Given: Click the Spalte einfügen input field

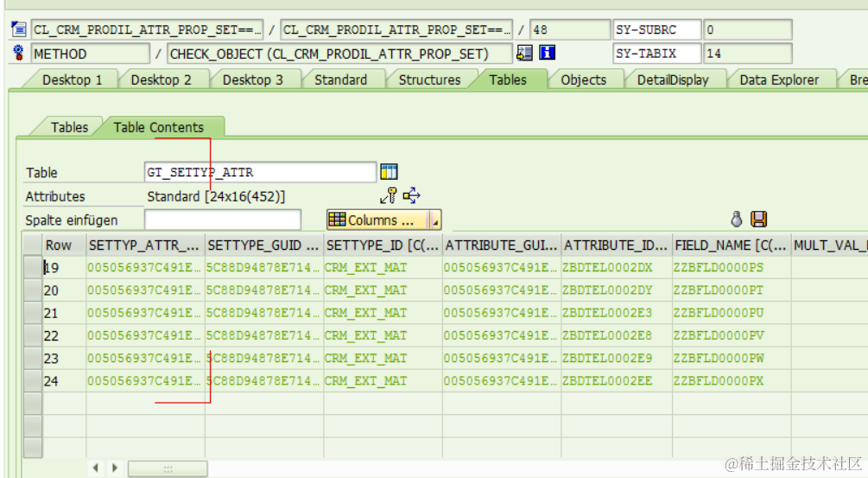Looking at the screenshot, I should [x=223, y=220].
